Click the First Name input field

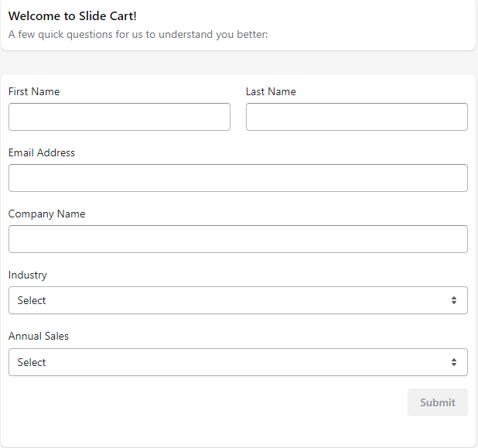tap(119, 117)
